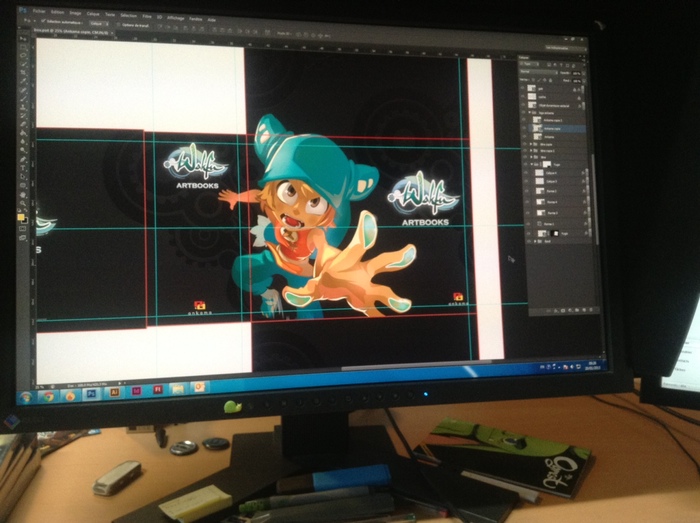700x523 pixels.
Task: Select the Shape tool
Action: click(x=23, y=185)
